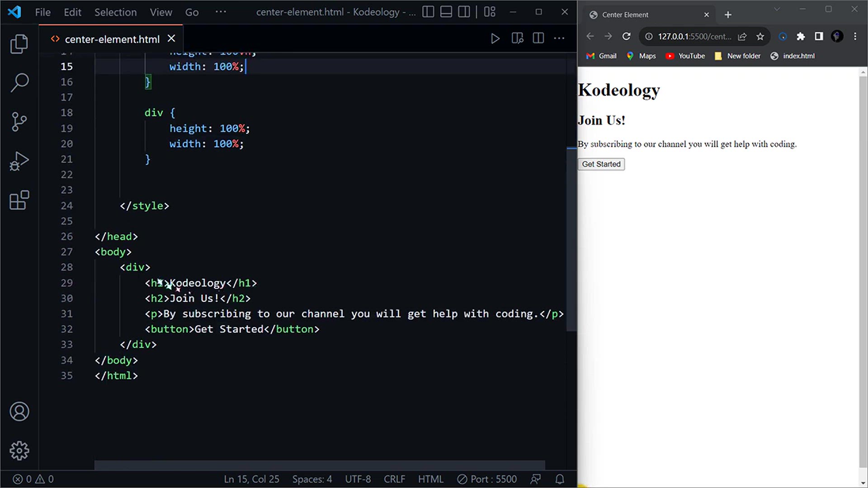Open the Selection menu

(x=115, y=12)
